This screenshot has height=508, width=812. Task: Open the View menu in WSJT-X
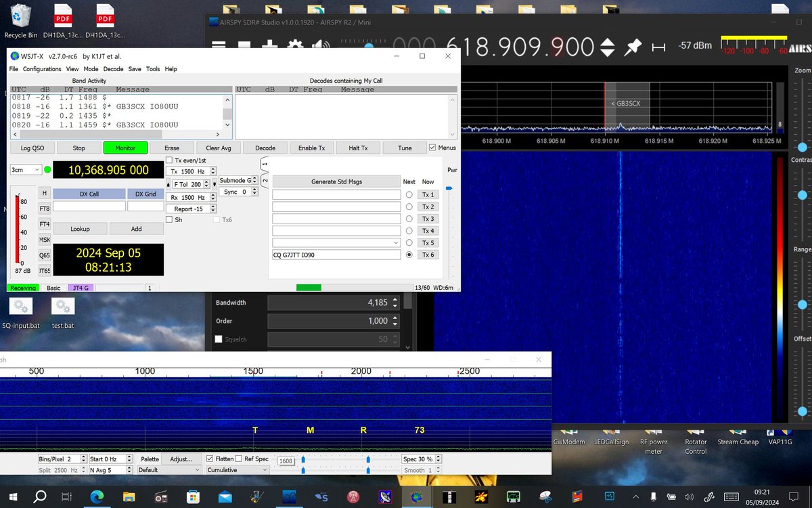click(x=72, y=69)
